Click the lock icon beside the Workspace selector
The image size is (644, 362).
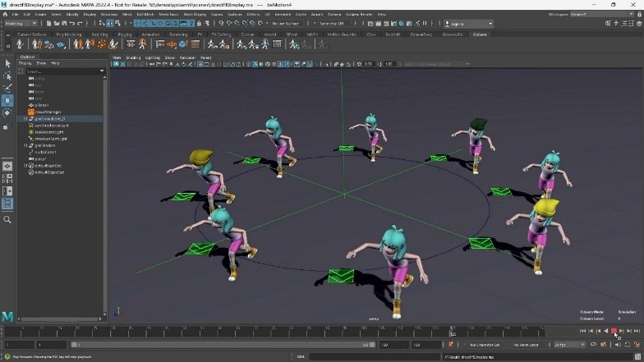639,15
